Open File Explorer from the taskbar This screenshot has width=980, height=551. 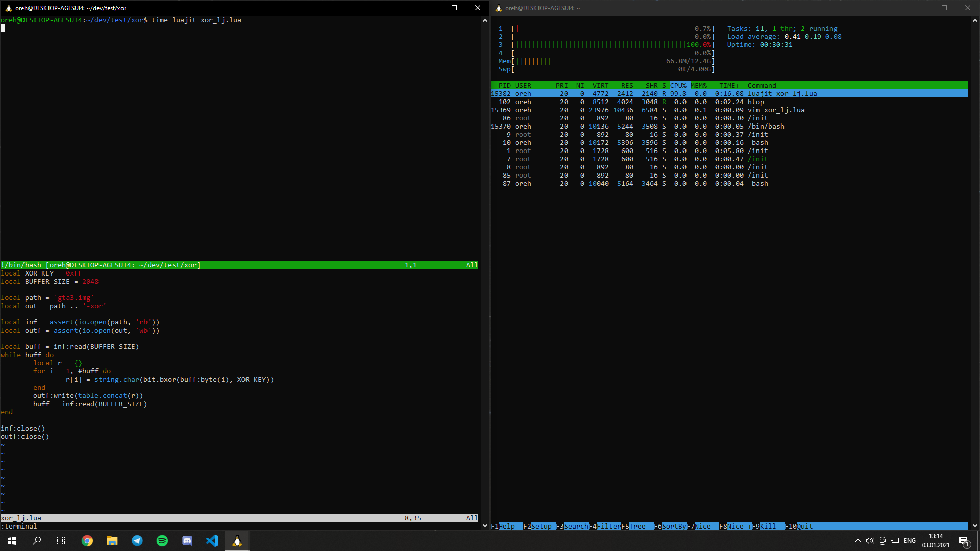(112, 541)
